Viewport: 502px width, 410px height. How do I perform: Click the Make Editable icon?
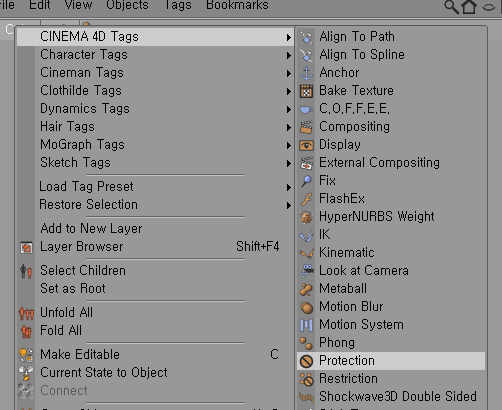(x=26, y=355)
